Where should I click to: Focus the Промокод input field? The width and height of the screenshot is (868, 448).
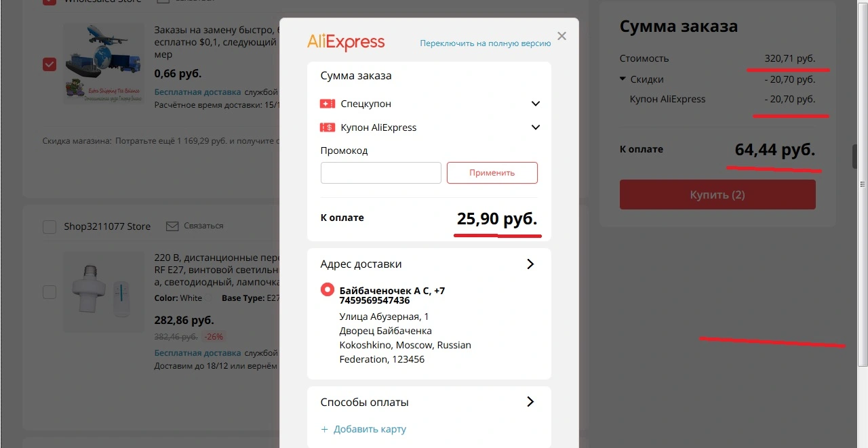(x=381, y=173)
